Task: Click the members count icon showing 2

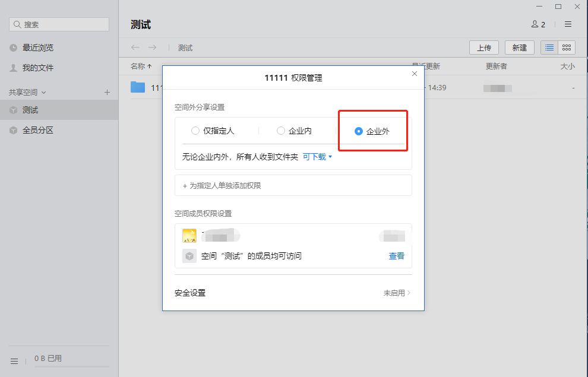Action: tap(538, 24)
